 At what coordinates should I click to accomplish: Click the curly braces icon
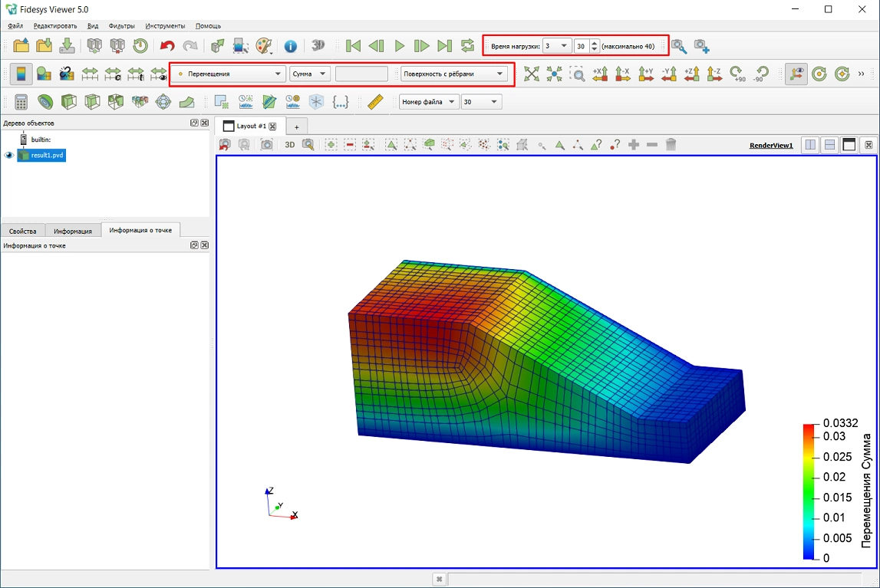(340, 101)
